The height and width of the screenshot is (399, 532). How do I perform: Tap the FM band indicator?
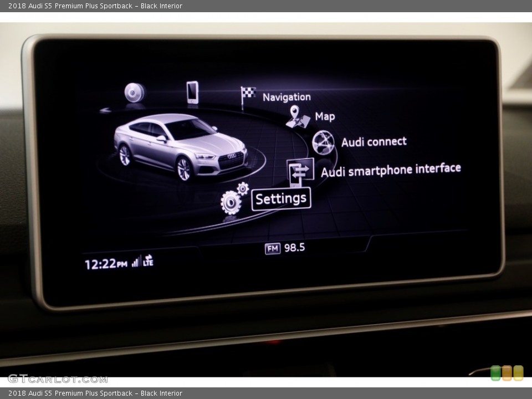[273, 249]
